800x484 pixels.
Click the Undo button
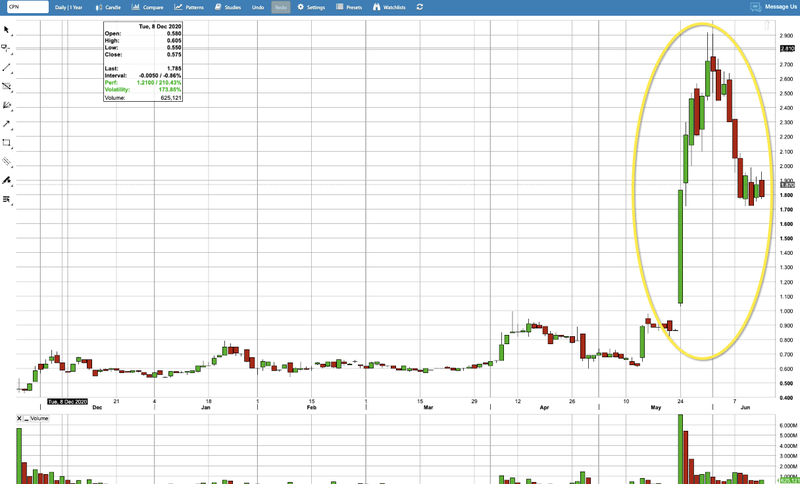tap(258, 7)
